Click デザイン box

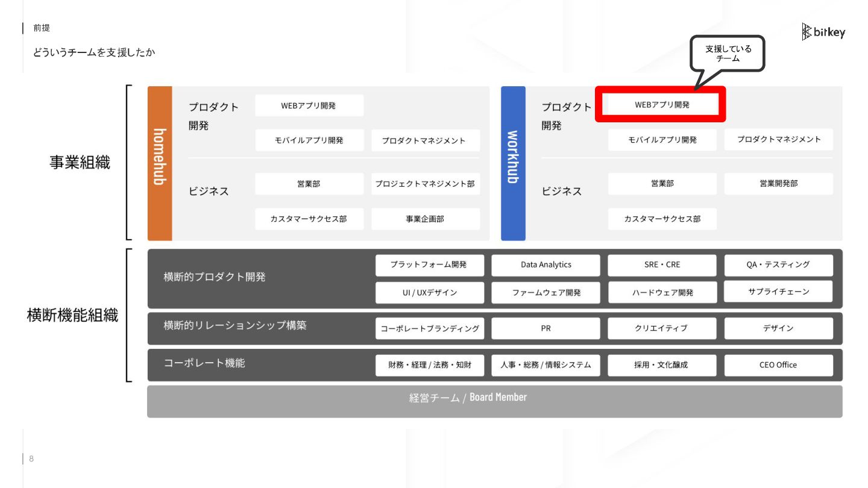(779, 328)
